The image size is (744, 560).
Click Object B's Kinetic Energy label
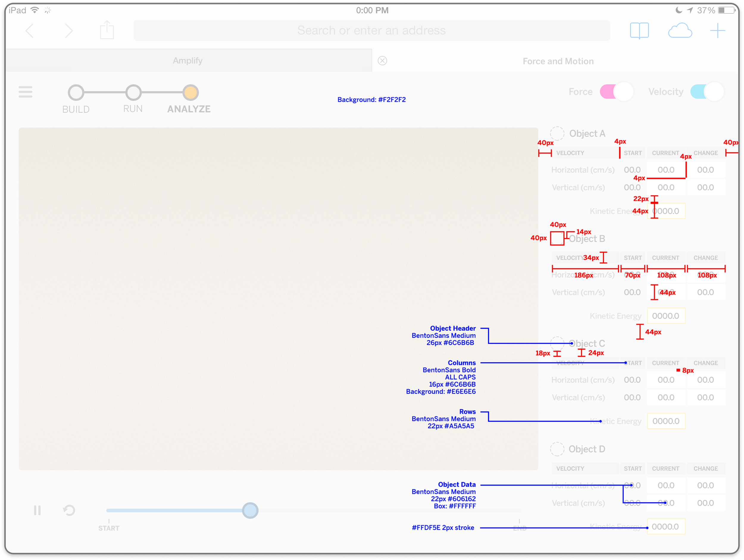[615, 316]
